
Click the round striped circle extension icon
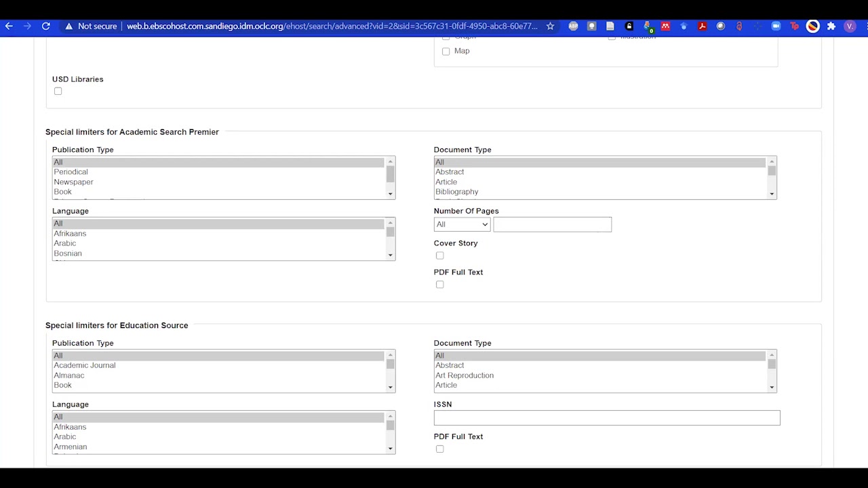(812, 26)
